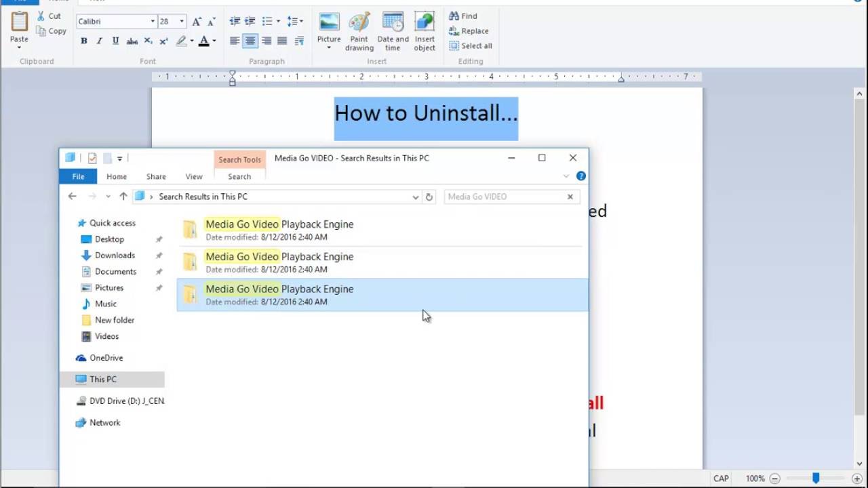Click Properties icon in Explorer quick toolbar

92,158
